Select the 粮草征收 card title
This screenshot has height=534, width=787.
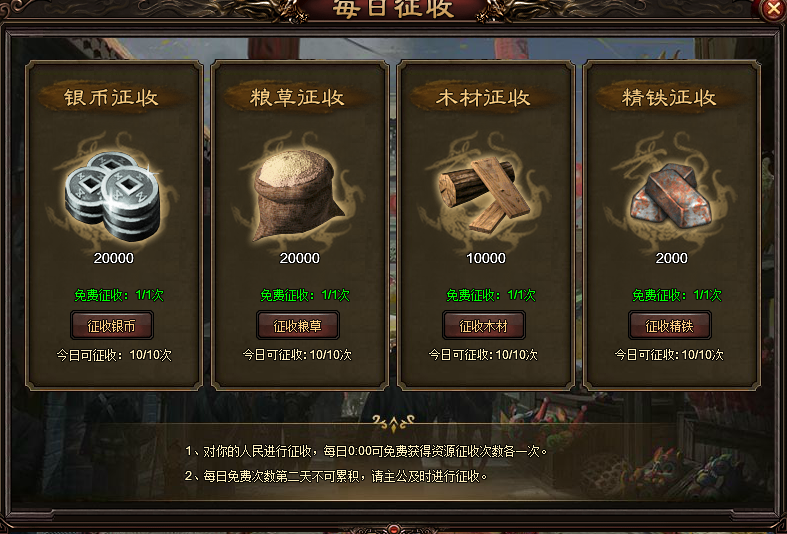[x=297, y=97]
